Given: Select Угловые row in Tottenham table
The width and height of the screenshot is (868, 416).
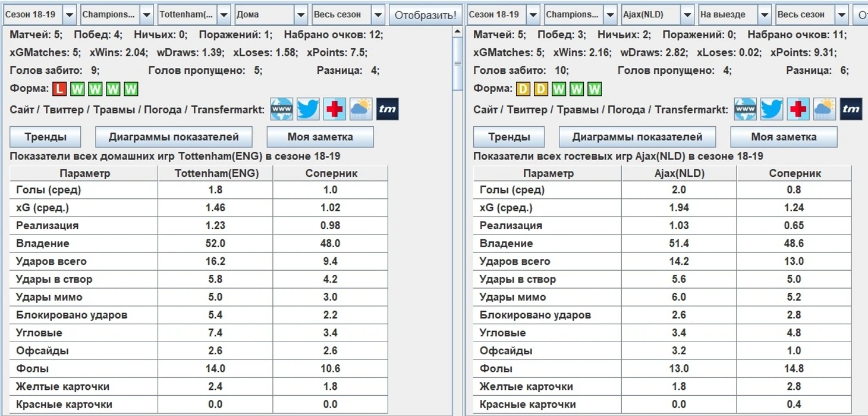Looking at the screenshot, I should click(199, 333).
